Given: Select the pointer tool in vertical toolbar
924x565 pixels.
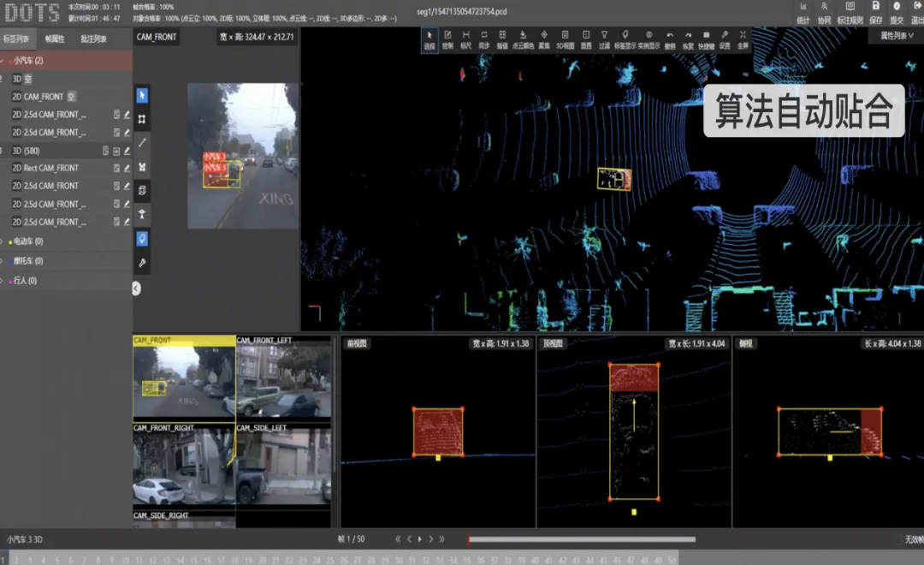Looking at the screenshot, I should point(142,95).
